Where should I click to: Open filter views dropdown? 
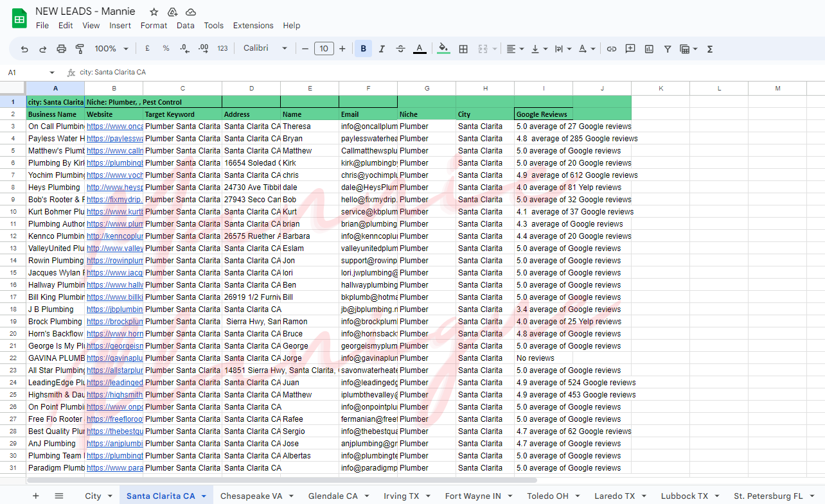[x=689, y=49]
